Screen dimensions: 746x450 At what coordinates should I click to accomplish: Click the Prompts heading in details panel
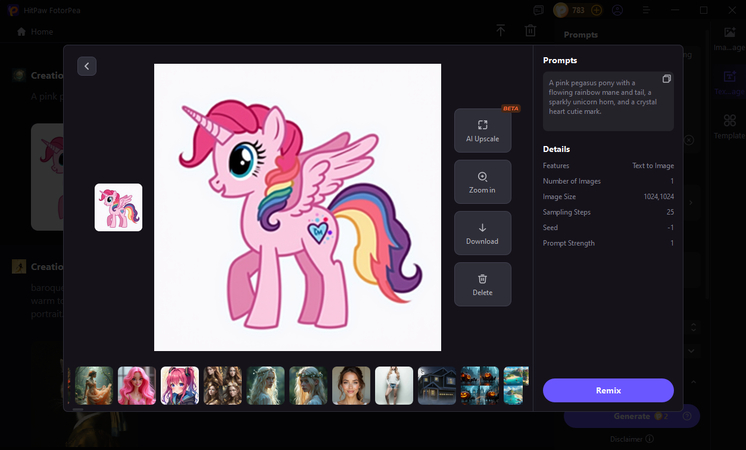click(x=560, y=60)
